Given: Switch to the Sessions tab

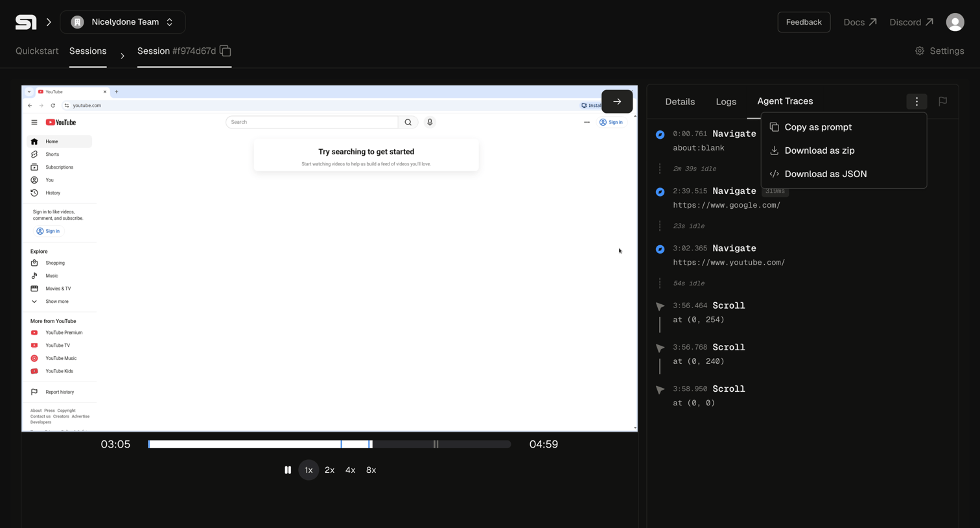Looking at the screenshot, I should [87, 51].
